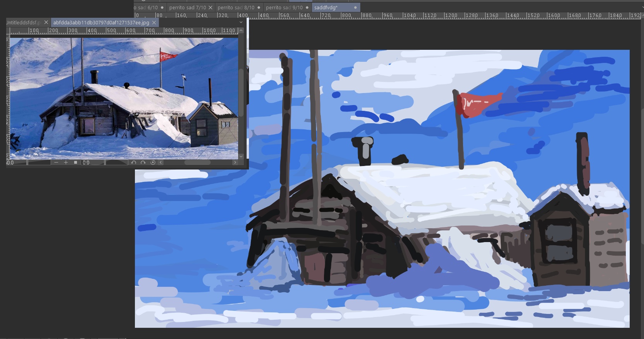The image size is (644, 339).
Task: Click the horizontal scrollbar right arrow in reference window
Action: tap(235, 163)
